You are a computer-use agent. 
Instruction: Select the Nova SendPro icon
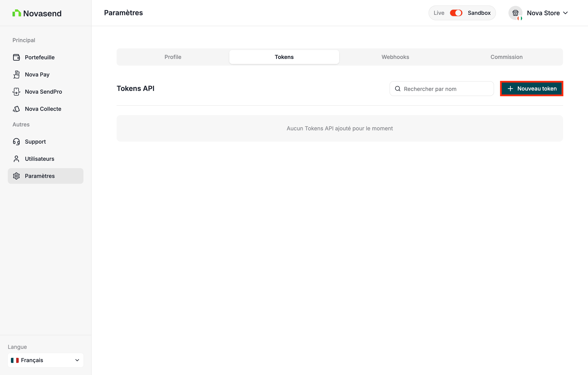pos(16,92)
